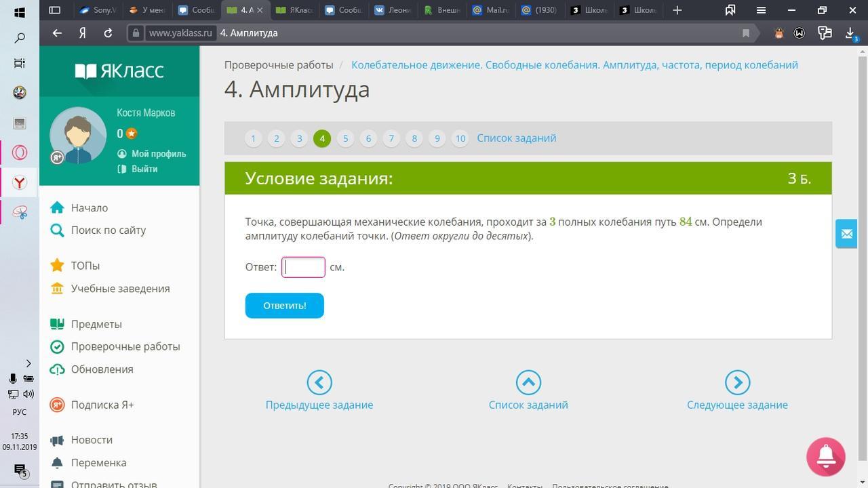Open Yandex home via the Я button
Screen dimensions: 868x488
point(82,33)
